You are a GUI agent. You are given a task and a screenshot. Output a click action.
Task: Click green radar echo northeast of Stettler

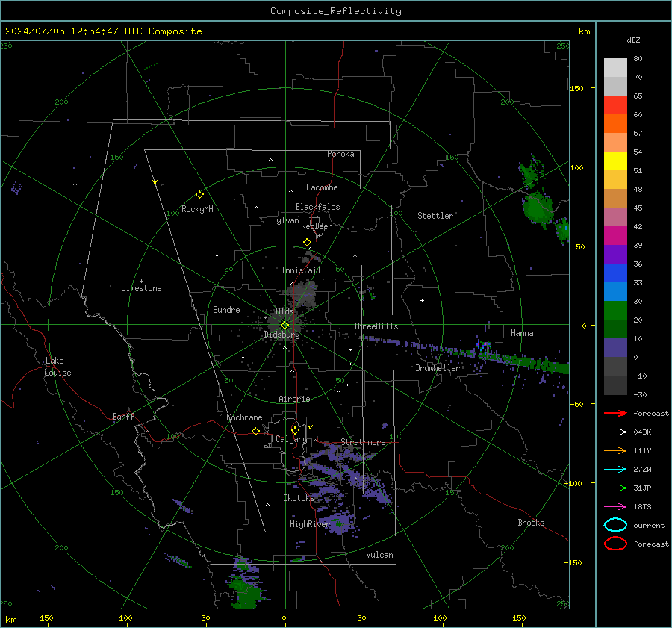tap(538, 208)
